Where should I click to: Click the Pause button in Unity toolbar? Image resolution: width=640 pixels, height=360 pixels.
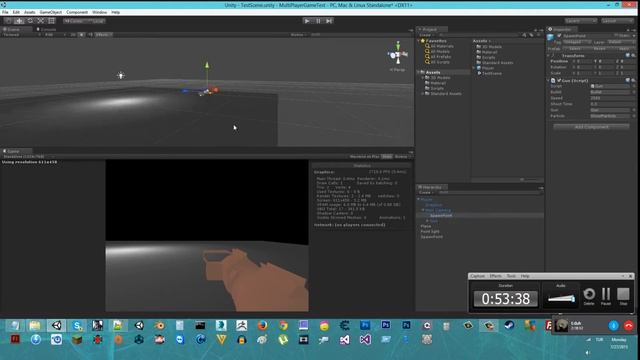(x=318, y=21)
